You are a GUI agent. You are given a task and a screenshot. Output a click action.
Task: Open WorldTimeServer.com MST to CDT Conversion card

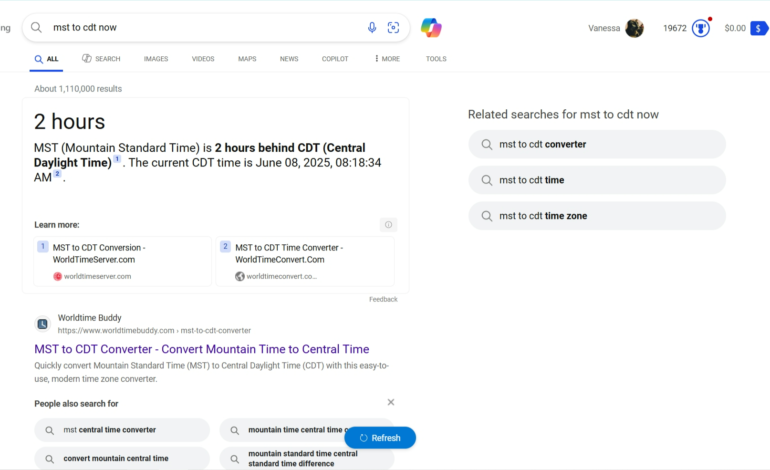(123, 261)
